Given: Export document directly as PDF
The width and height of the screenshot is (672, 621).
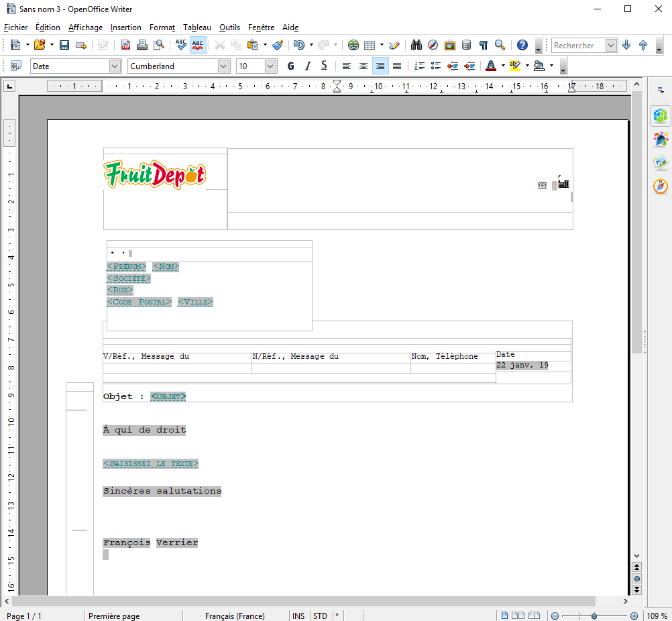Looking at the screenshot, I should tap(125, 46).
